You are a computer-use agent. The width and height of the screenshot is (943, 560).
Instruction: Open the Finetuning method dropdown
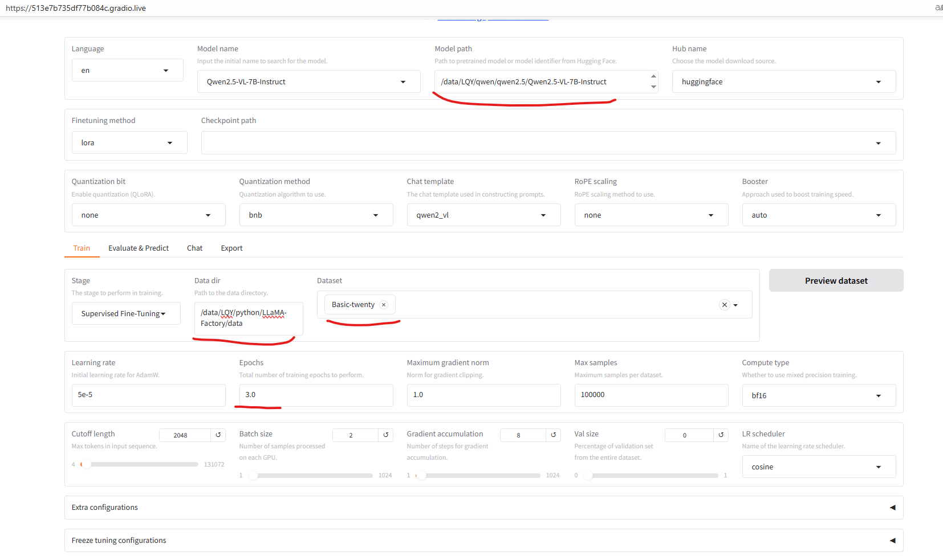tap(129, 142)
